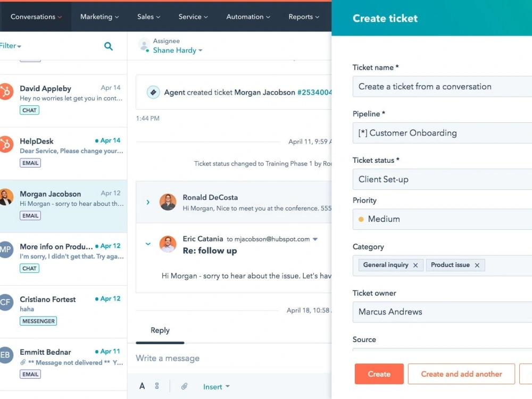The width and height of the screenshot is (532, 399).
Task: Click the attachment paperclip icon in reply toolbar
Action: [184, 386]
